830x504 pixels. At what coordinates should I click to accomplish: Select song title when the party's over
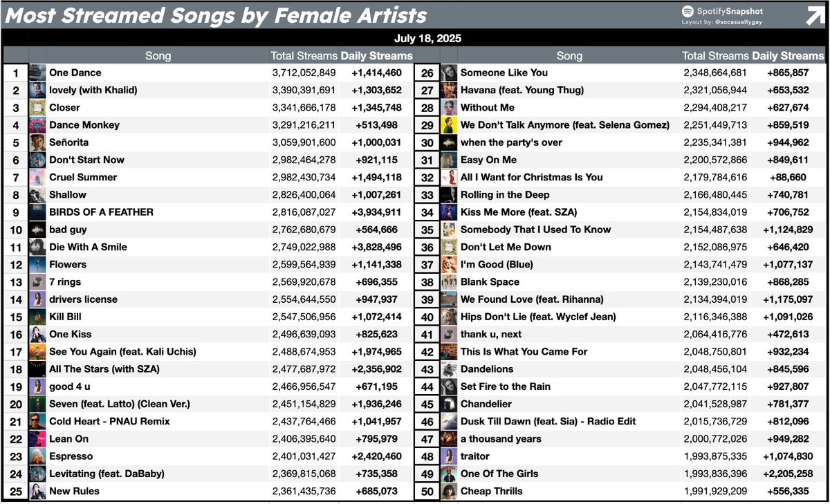pos(511,142)
